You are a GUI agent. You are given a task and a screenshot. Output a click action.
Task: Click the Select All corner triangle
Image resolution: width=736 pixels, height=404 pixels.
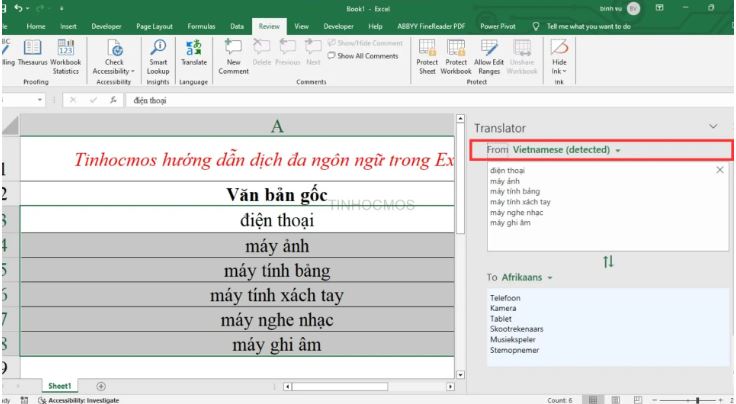(x=10, y=126)
